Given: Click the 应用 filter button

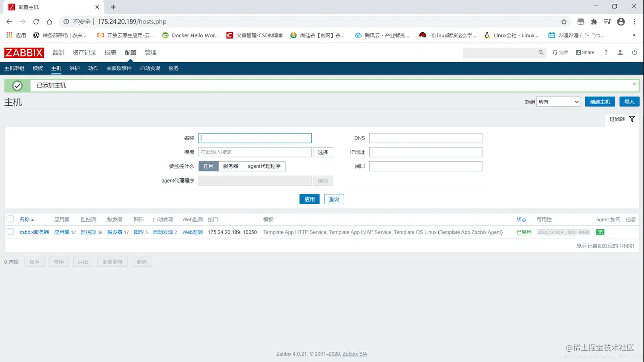Looking at the screenshot, I should [310, 199].
